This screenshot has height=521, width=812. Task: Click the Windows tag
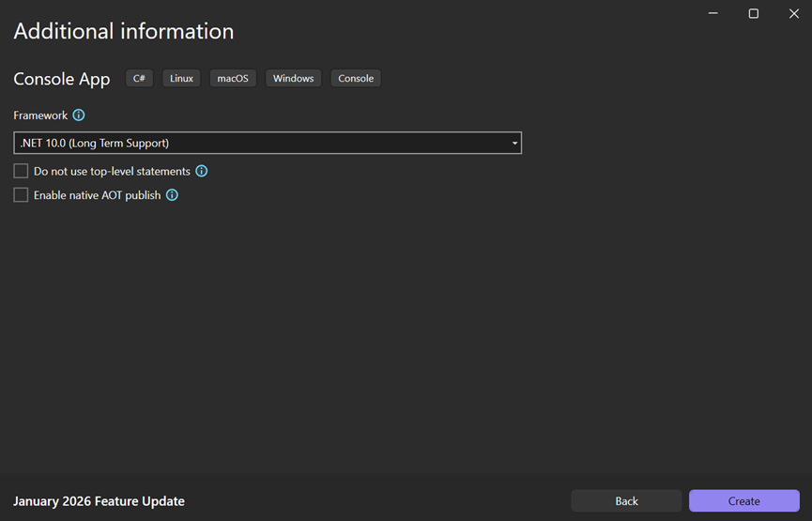294,78
